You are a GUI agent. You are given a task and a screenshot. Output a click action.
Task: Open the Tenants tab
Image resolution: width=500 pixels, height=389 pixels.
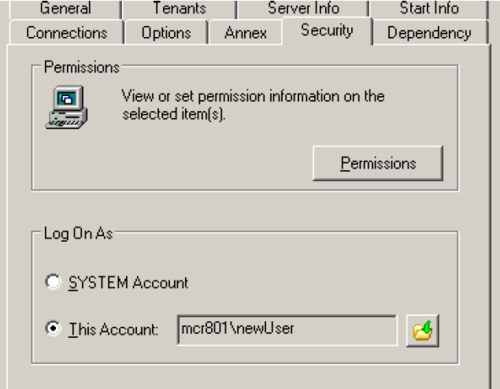click(x=179, y=9)
